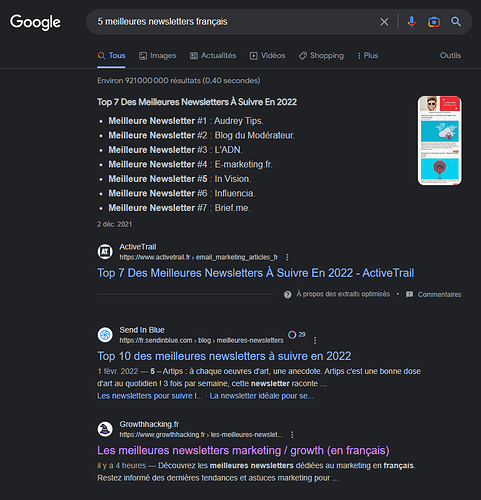481x500 pixels.
Task: Switch to the Images tab
Action: (157, 56)
